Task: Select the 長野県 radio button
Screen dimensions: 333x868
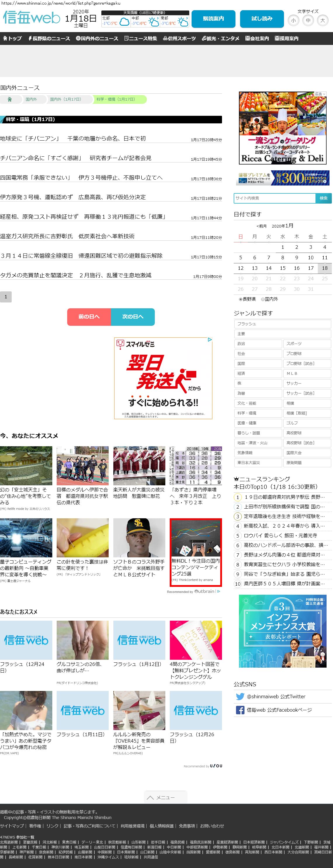Action: point(241,299)
